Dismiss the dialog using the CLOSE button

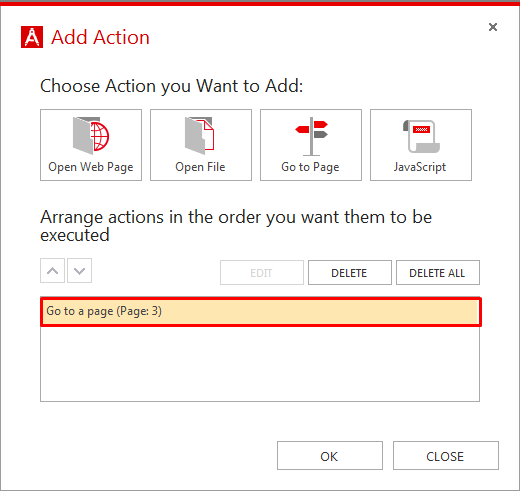pos(446,456)
